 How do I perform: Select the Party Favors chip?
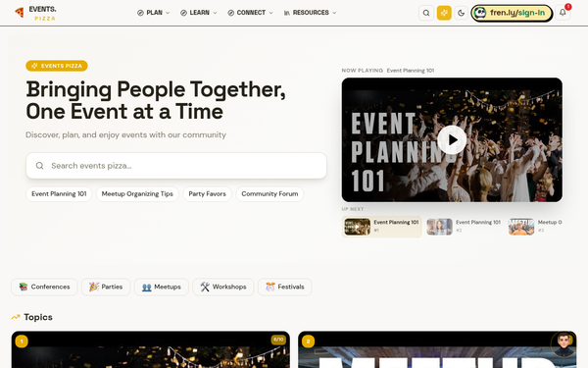(208, 194)
